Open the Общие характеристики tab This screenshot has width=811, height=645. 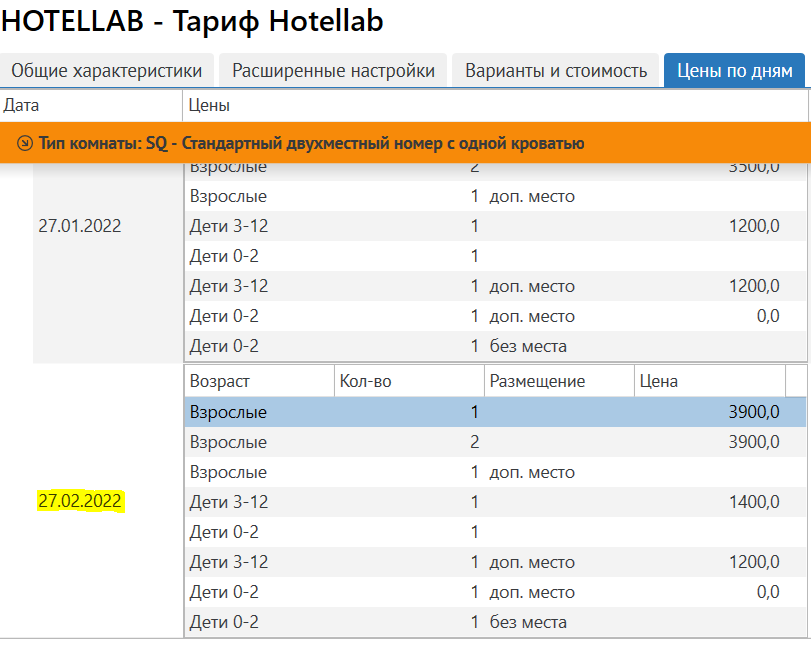point(107,71)
